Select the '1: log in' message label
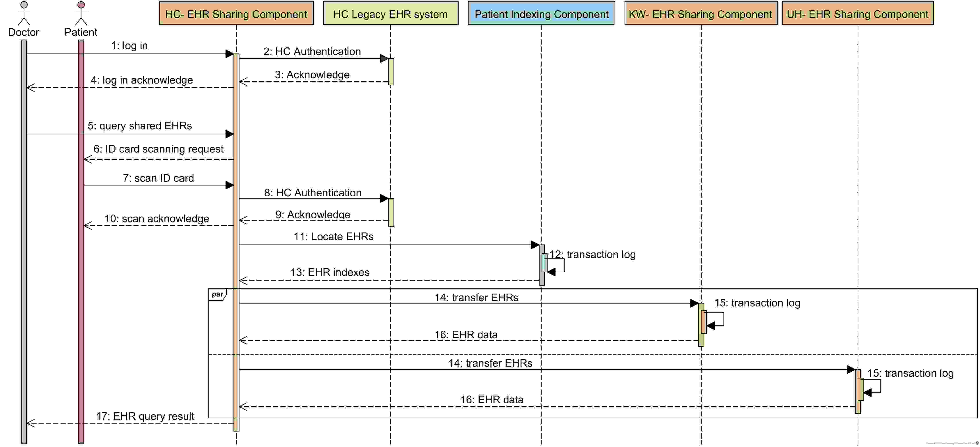This screenshot has height=447, width=980. pyautogui.click(x=129, y=46)
